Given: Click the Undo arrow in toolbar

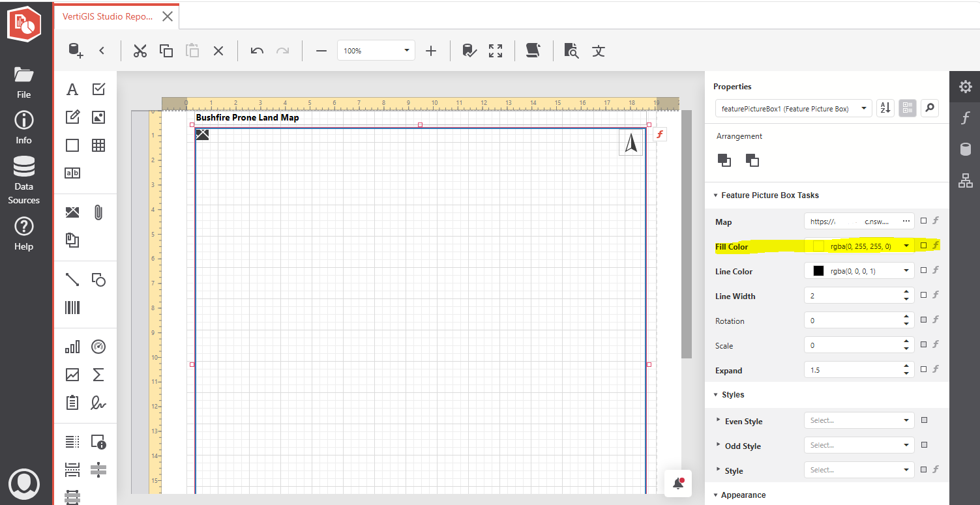Looking at the screenshot, I should (257, 50).
